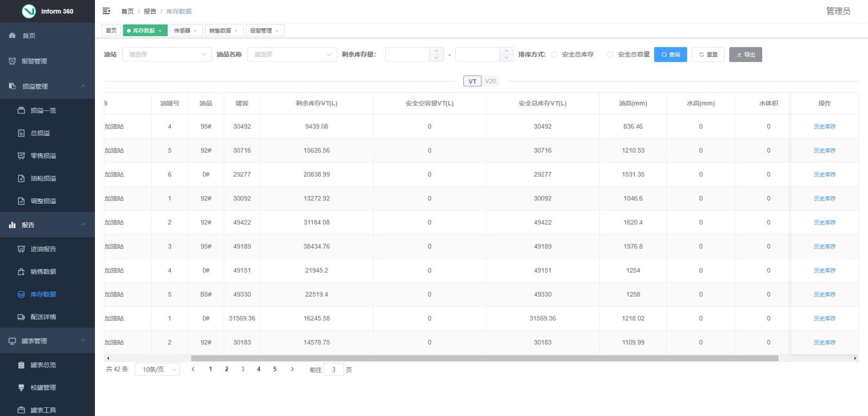
Task: Click the sidebar collapse hamburger icon
Action: (x=106, y=11)
